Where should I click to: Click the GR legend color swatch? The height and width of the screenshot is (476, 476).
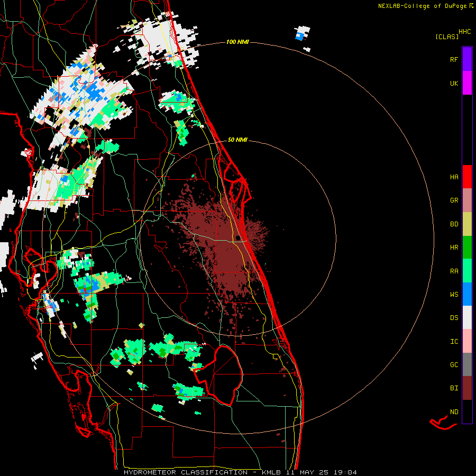(467, 200)
